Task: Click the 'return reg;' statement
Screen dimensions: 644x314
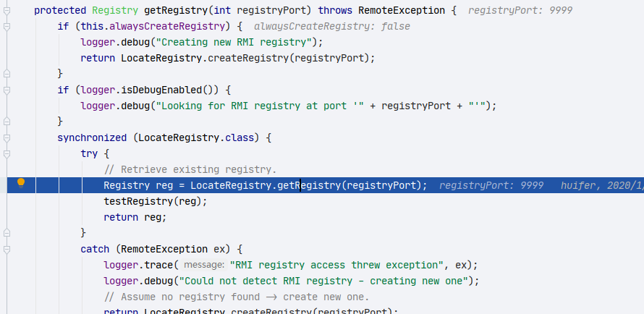Action: click(x=135, y=218)
